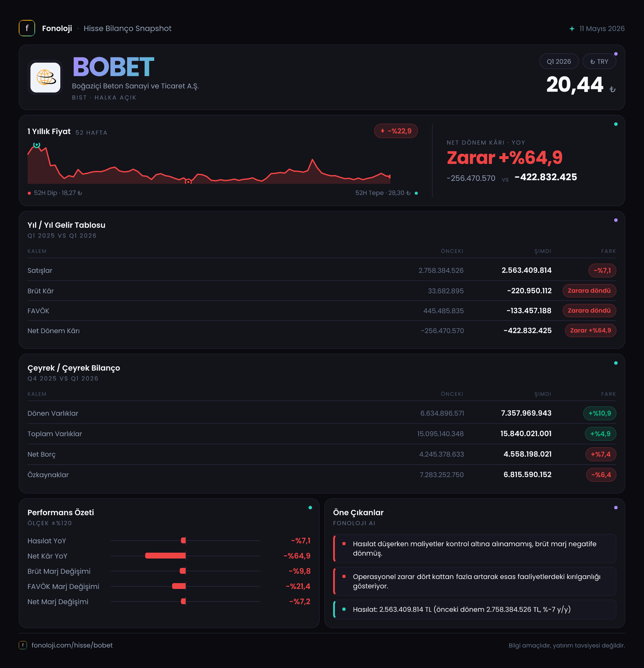Click the Fonoloji 'f' logo icon in header
Screen dimensions: 644x668
coord(27,28)
